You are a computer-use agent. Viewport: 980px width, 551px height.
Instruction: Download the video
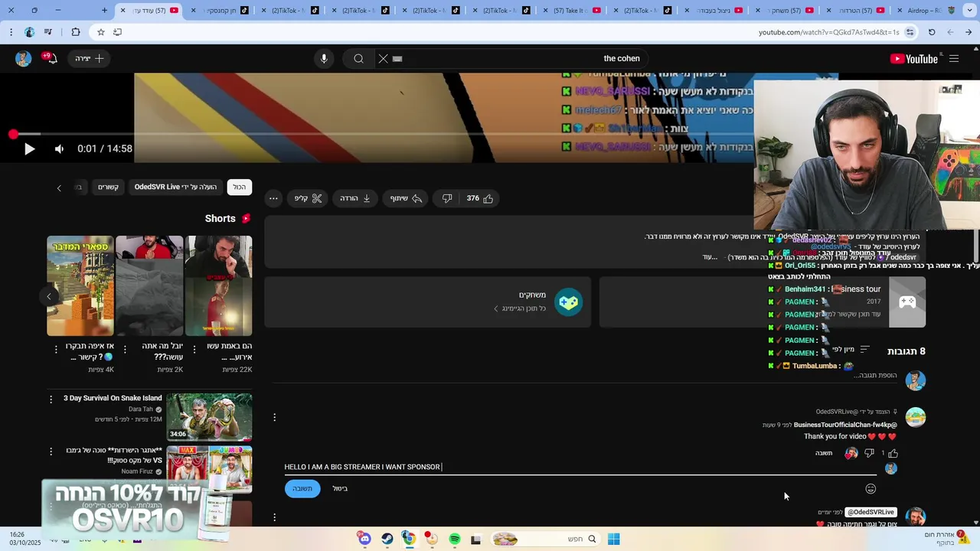pyautogui.click(x=355, y=198)
